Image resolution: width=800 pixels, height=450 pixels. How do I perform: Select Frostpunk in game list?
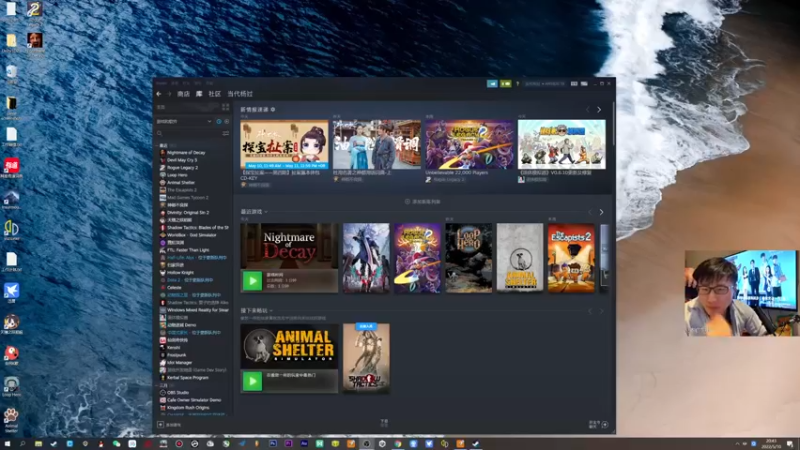tap(177, 355)
